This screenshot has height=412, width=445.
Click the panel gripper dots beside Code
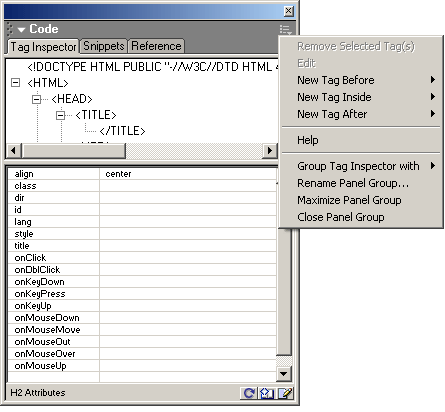(x=9, y=29)
